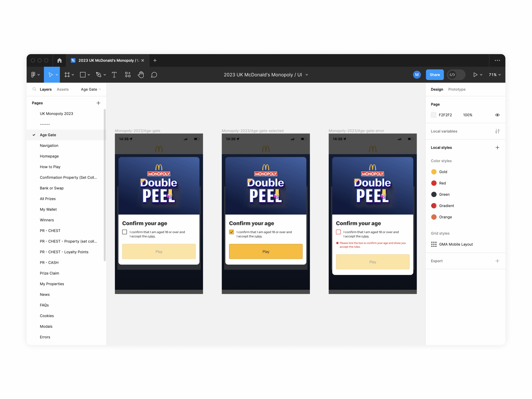The height and width of the screenshot is (399, 532).
Task: Open the 71% zoom dropdown
Action: pos(495,75)
